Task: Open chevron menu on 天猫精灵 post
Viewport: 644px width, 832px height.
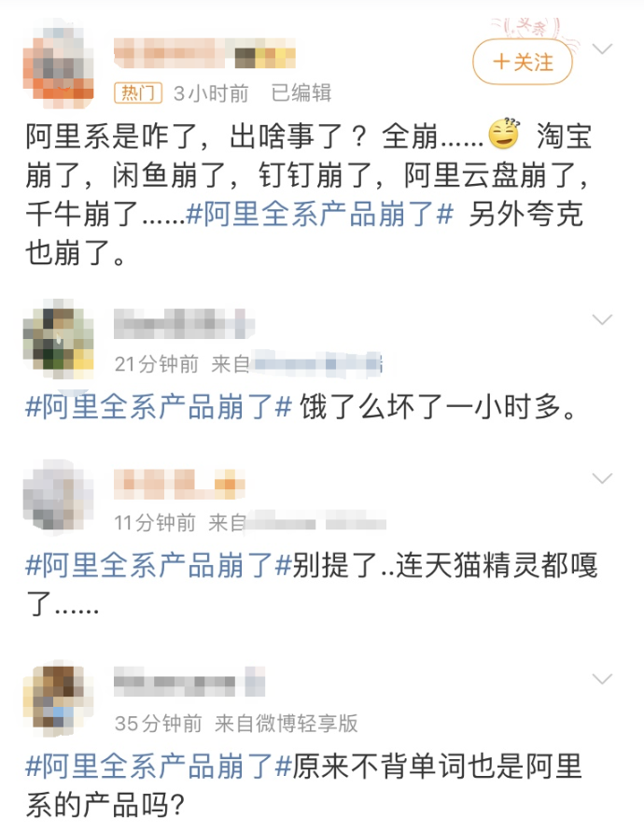Action: pyautogui.click(x=602, y=479)
